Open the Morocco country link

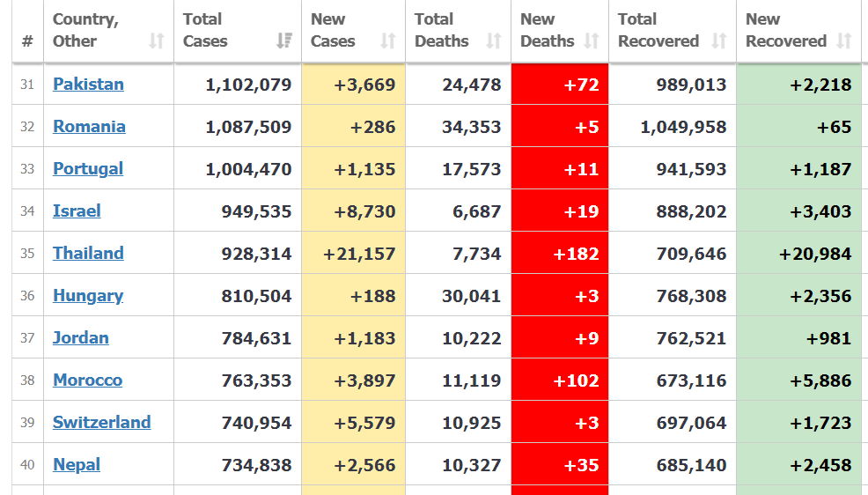(x=87, y=380)
